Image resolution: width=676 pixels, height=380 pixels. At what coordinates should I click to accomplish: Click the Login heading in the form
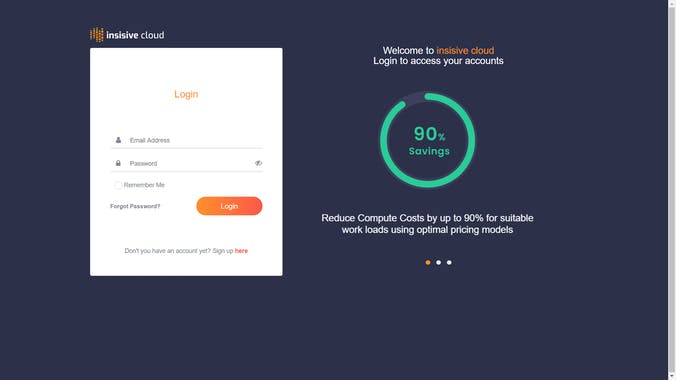(x=186, y=94)
